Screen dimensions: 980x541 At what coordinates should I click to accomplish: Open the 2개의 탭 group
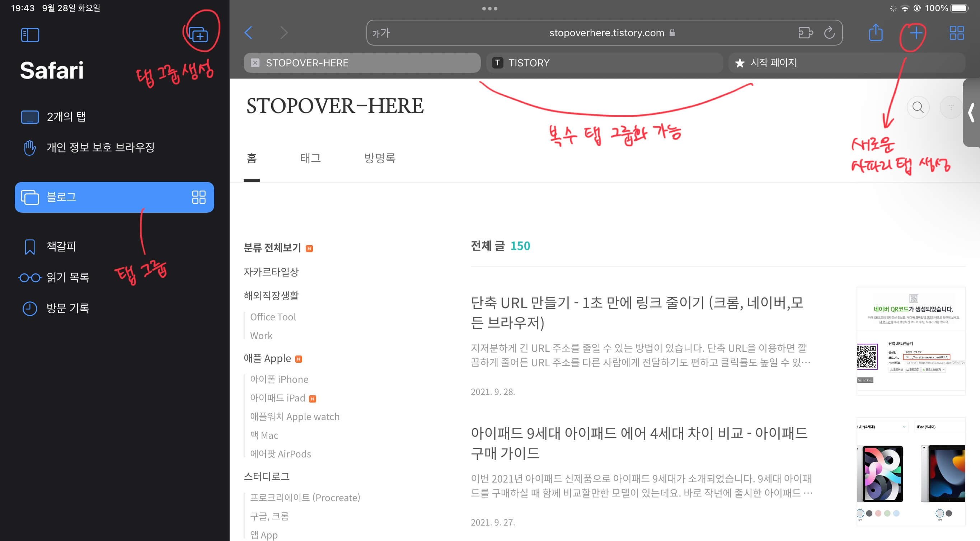click(x=114, y=117)
